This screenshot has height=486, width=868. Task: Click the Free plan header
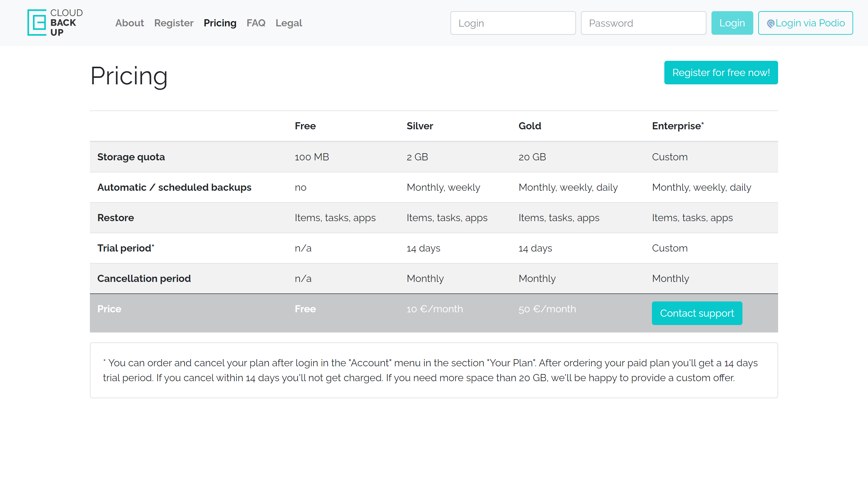[305, 126]
